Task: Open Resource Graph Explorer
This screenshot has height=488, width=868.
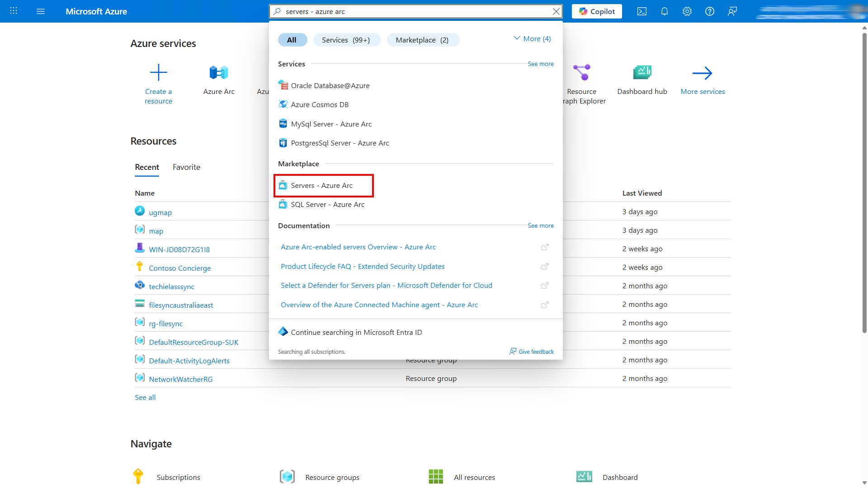Action: tap(582, 81)
